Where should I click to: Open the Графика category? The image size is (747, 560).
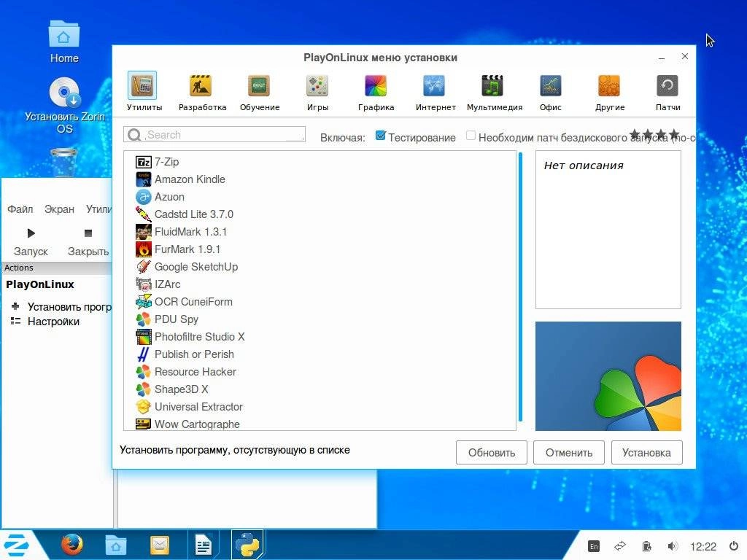(x=376, y=86)
